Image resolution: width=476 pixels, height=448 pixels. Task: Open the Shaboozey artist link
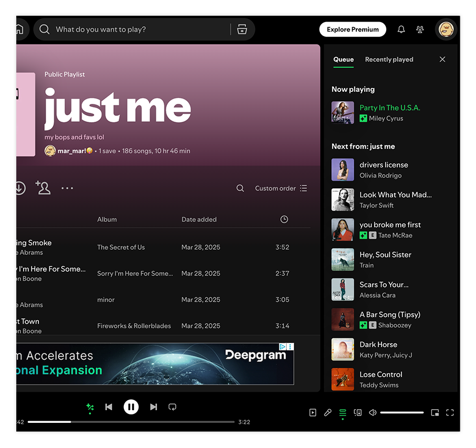(x=395, y=325)
